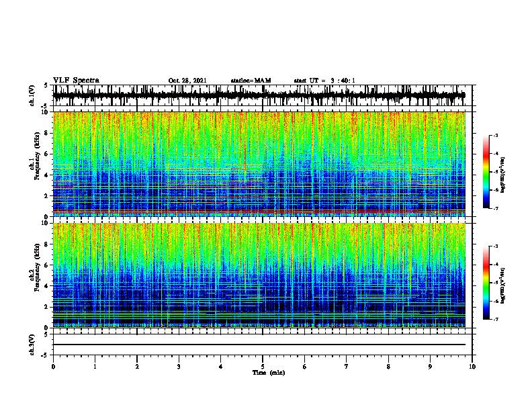Select the ch.2 colorbar "log(PSD)(V²/Hz)" label
The image size is (532, 411).
(x=503, y=285)
